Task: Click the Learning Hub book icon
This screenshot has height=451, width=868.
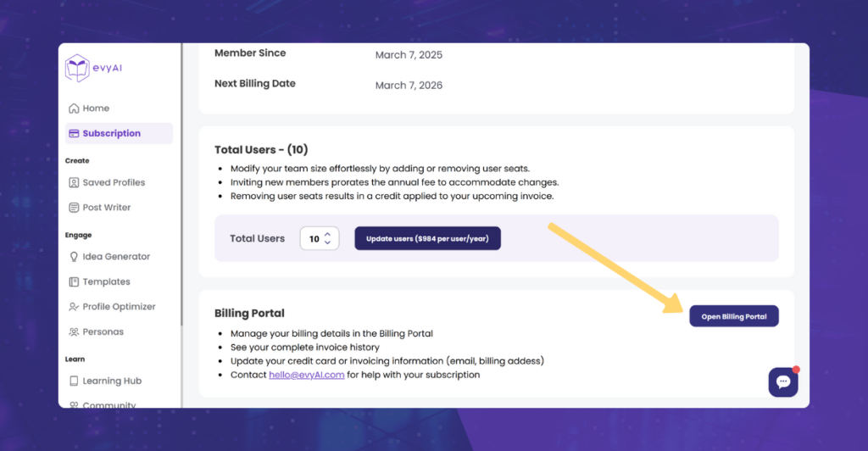Action: (x=74, y=381)
